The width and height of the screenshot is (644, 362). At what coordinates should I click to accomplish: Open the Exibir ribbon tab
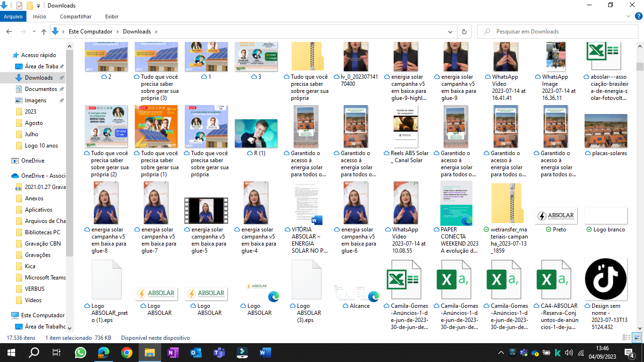click(112, 16)
